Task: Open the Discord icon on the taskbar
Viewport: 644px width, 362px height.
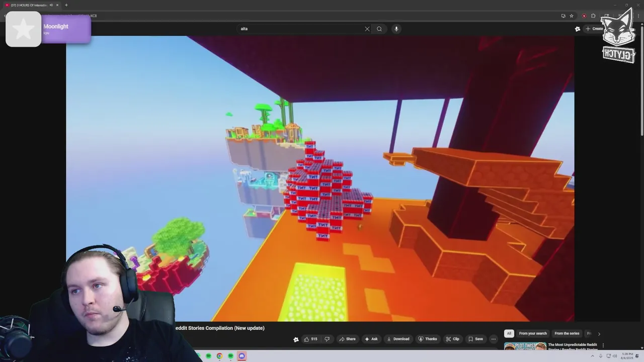Action: tap(242, 356)
